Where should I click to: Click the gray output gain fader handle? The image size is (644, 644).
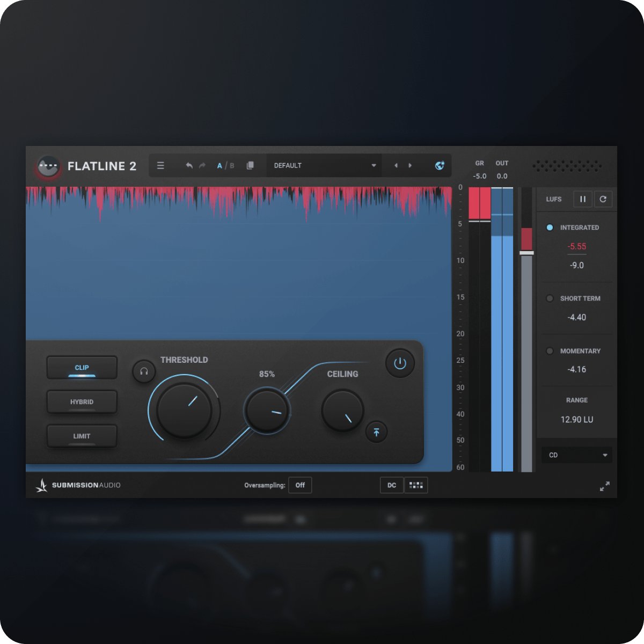tap(526, 253)
